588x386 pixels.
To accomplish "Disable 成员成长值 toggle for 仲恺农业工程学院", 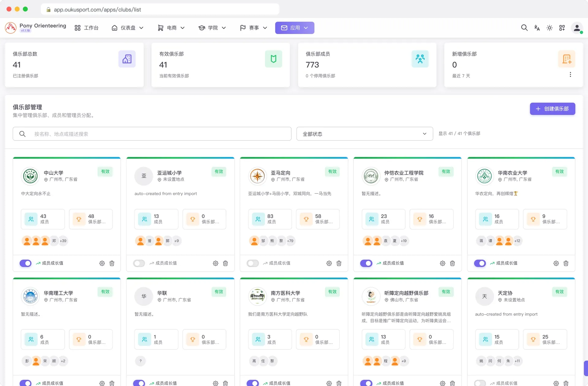I will 366,263.
